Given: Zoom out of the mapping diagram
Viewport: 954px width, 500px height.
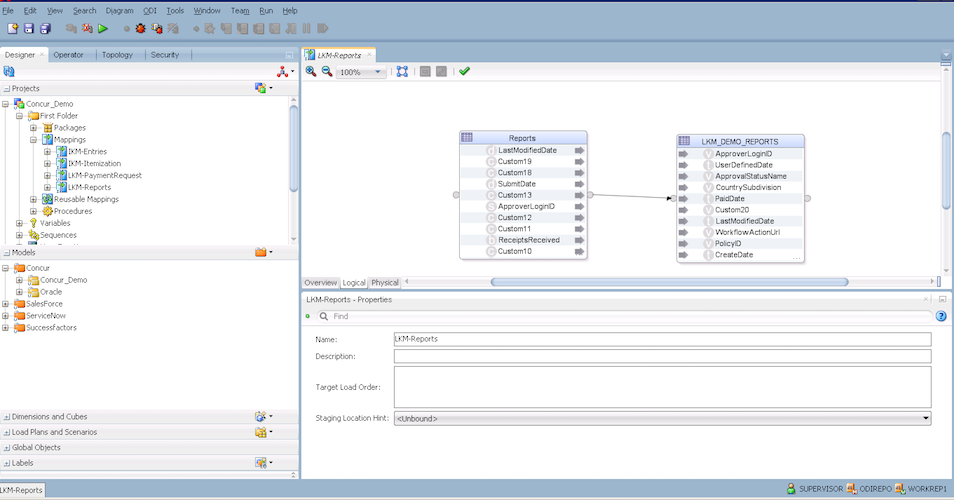Looking at the screenshot, I should click(x=327, y=71).
